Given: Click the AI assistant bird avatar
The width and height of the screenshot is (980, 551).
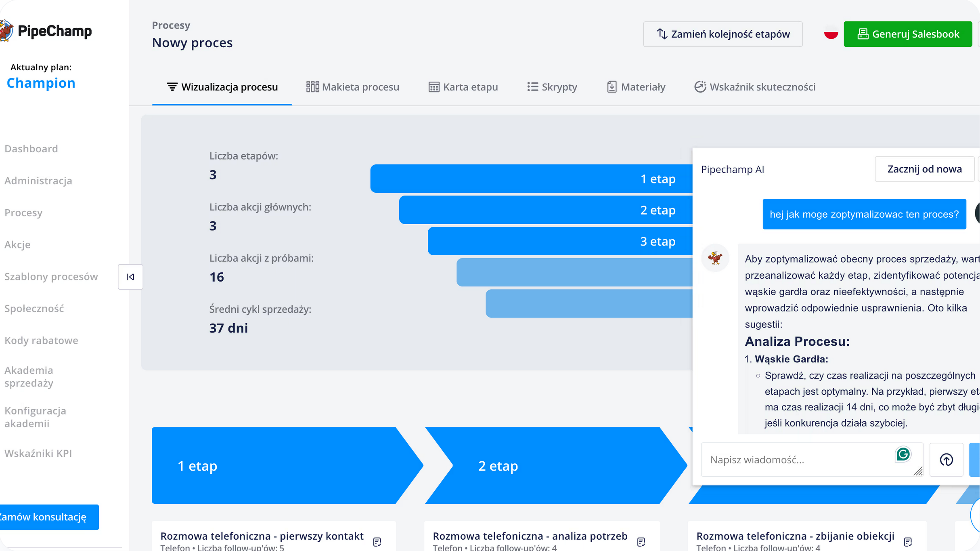Looking at the screenshot, I should tap(715, 258).
